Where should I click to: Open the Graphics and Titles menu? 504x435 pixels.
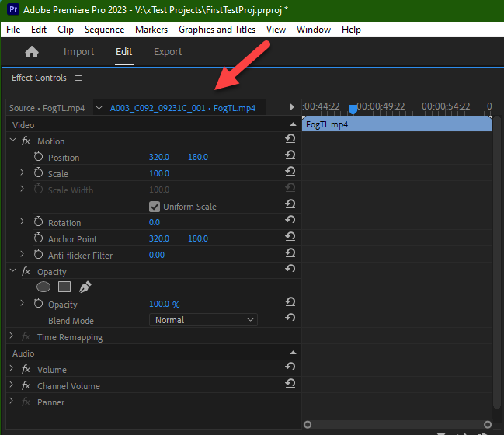(217, 30)
